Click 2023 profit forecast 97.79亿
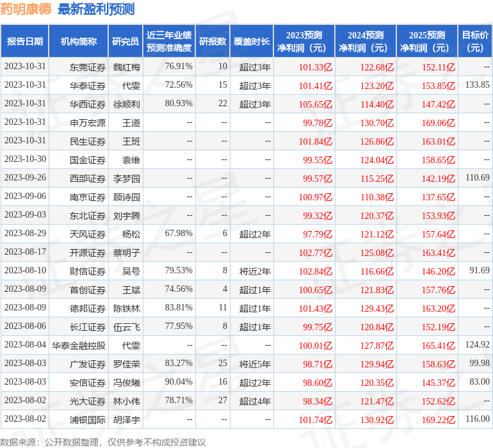Screen dimensions: 493x448 point(318,234)
